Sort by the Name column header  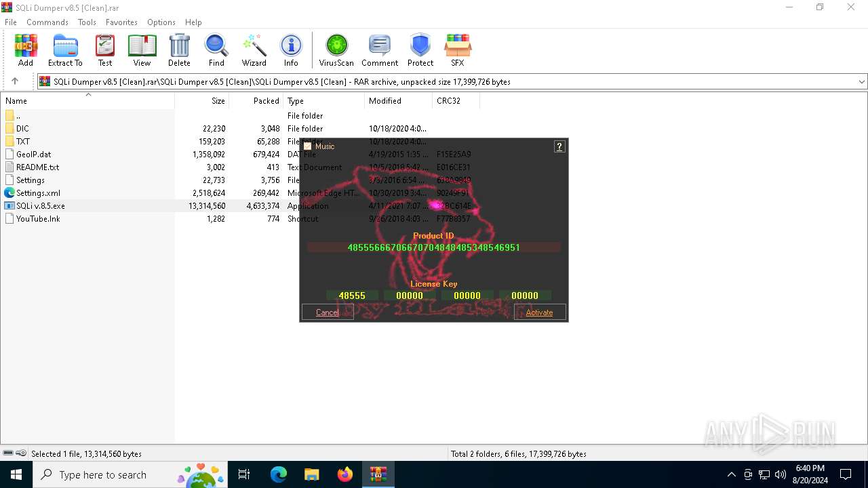87,101
